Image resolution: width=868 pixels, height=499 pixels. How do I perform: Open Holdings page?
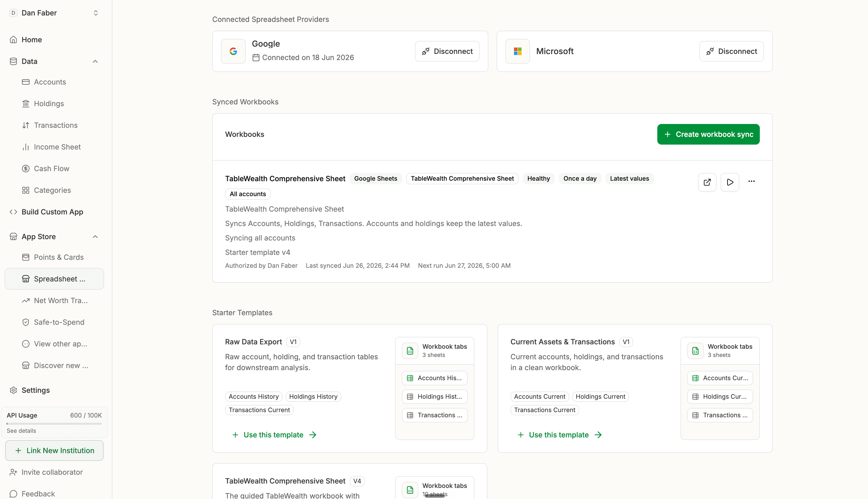click(x=49, y=104)
